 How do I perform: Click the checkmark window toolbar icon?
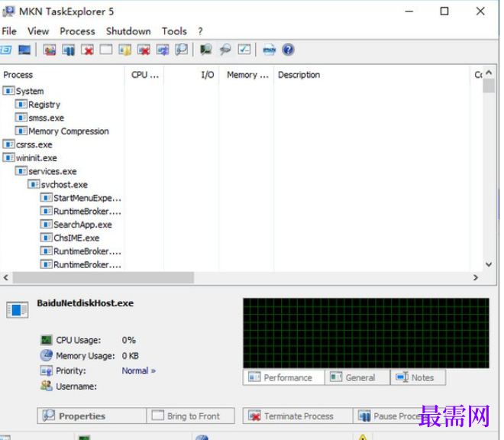pos(244,50)
